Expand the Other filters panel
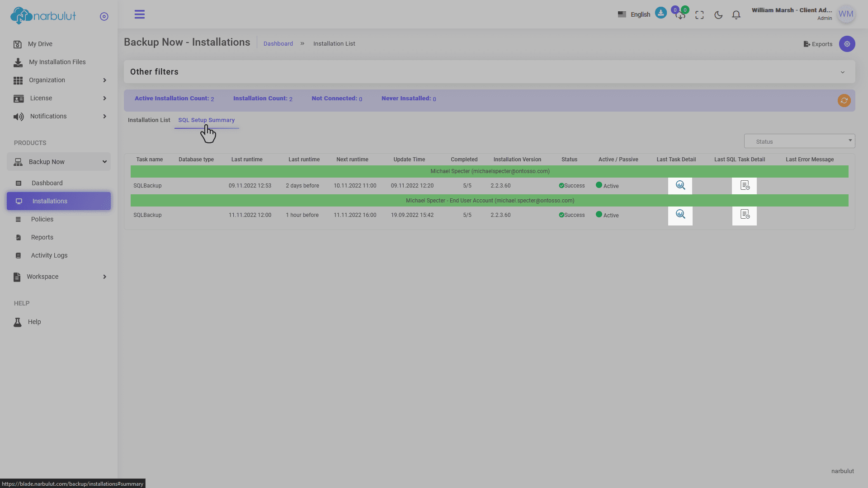 click(x=490, y=72)
